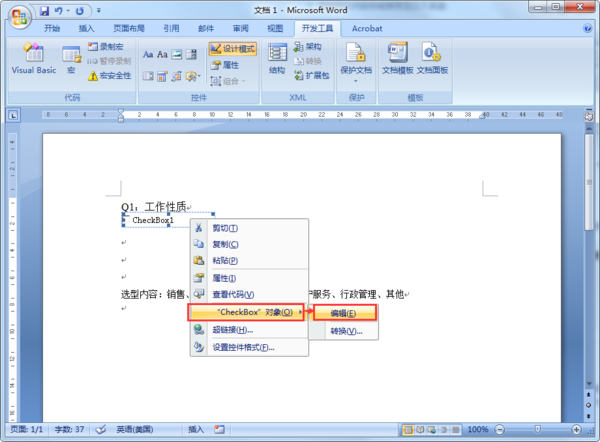The image size is (600, 442).
Task: Switch to 页面布局 tab
Action: click(129, 28)
